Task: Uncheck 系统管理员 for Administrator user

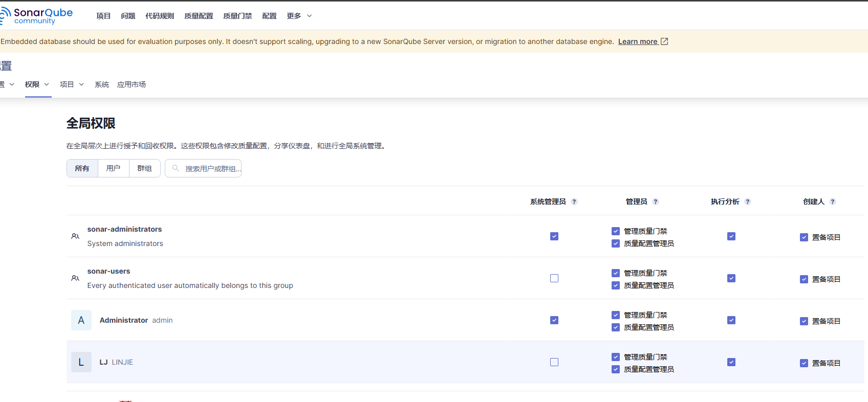Action: (x=554, y=320)
